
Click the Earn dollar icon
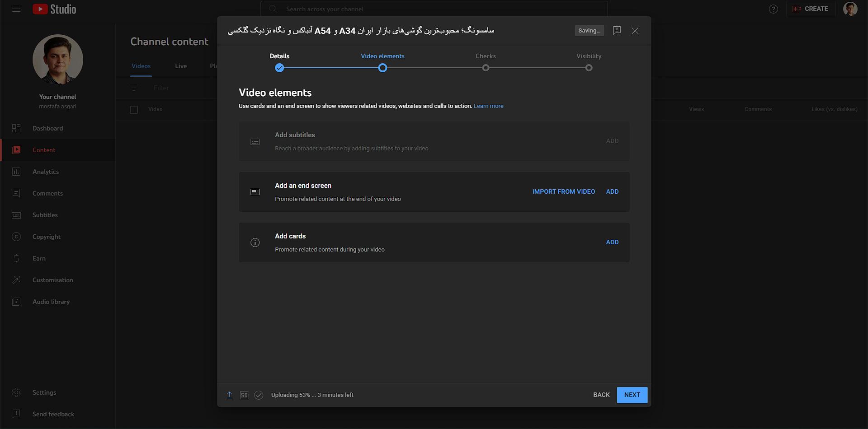(x=16, y=258)
